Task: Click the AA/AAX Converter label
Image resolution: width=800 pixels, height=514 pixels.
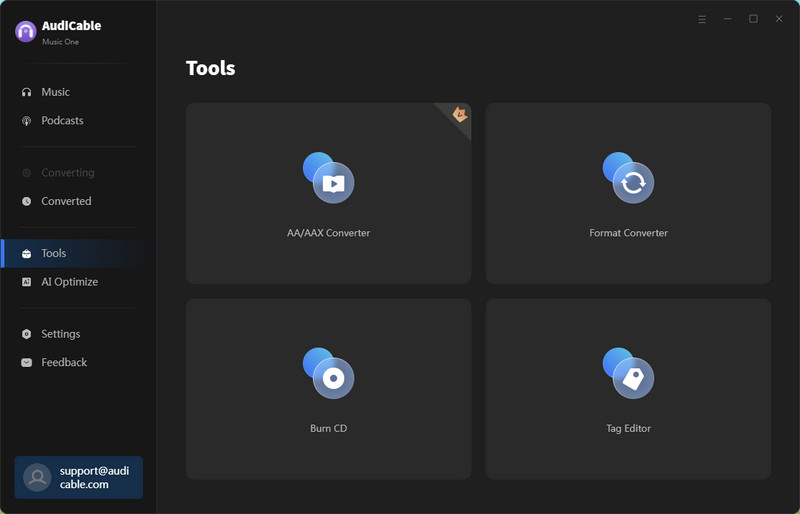Action: (328, 233)
